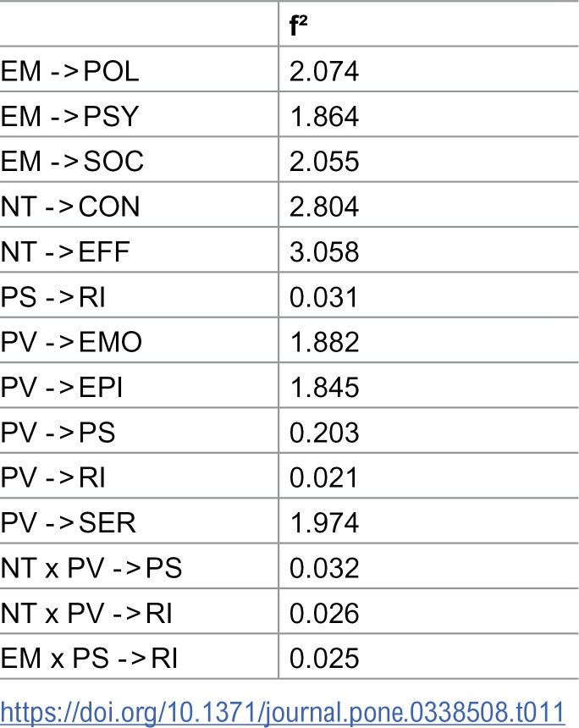Click the EM -> SOC row label
The height and width of the screenshot is (728, 579).
tap(72, 161)
